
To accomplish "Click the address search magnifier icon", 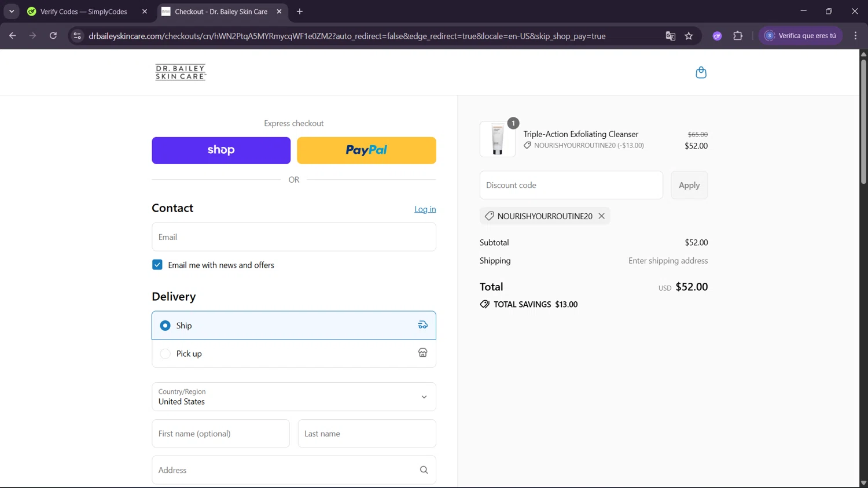I will tap(424, 470).
